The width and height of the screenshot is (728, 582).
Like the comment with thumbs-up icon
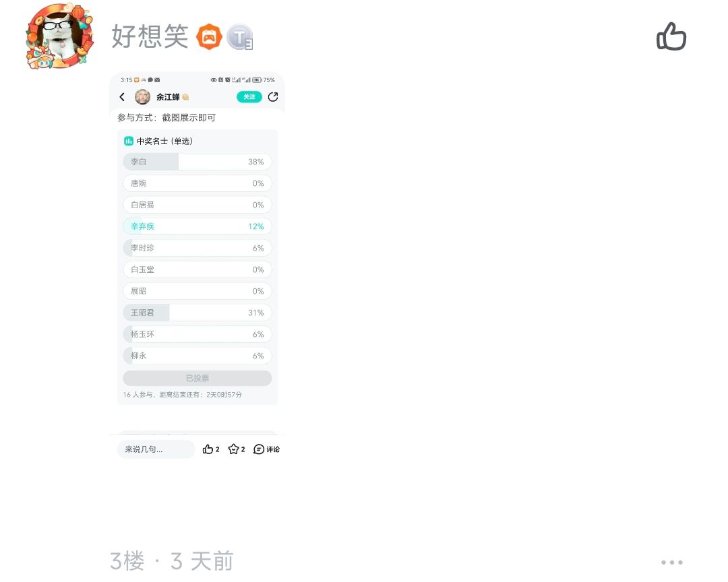point(671,36)
